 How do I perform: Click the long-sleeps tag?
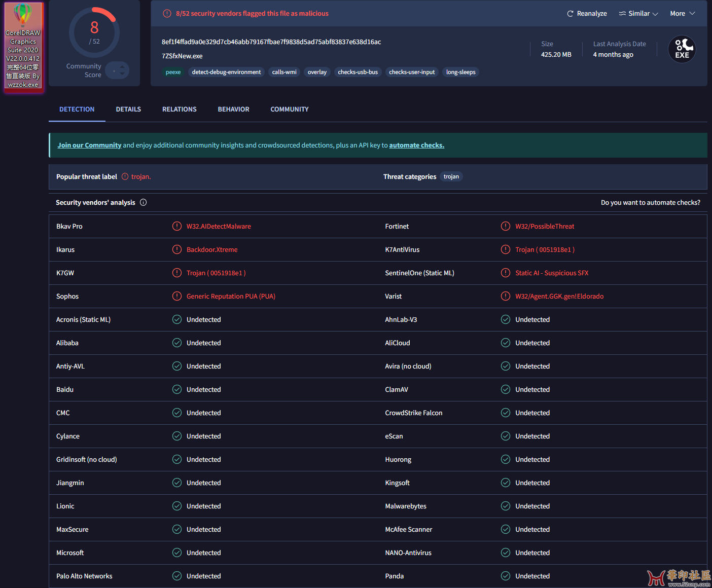(x=461, y=72)
